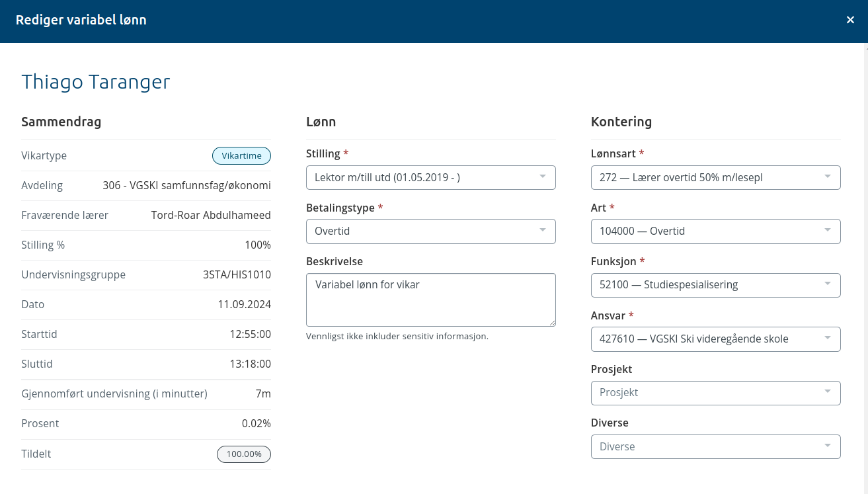Click avdeling value 306 - VGSKI samfunnsfag/økonomi

click(x=187, y=185)
